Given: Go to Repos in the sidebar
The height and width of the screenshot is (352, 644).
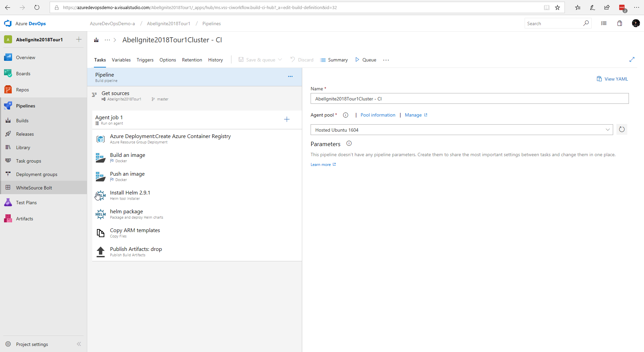Looking at the screenshot, I should click(x=22, y=90).
